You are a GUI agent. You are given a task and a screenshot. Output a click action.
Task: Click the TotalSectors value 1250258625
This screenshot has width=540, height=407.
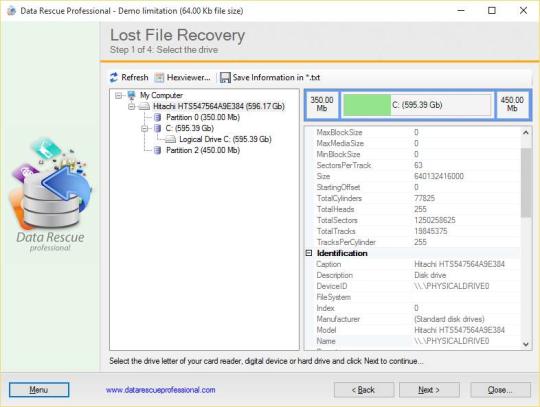click(x=435, y=220)
